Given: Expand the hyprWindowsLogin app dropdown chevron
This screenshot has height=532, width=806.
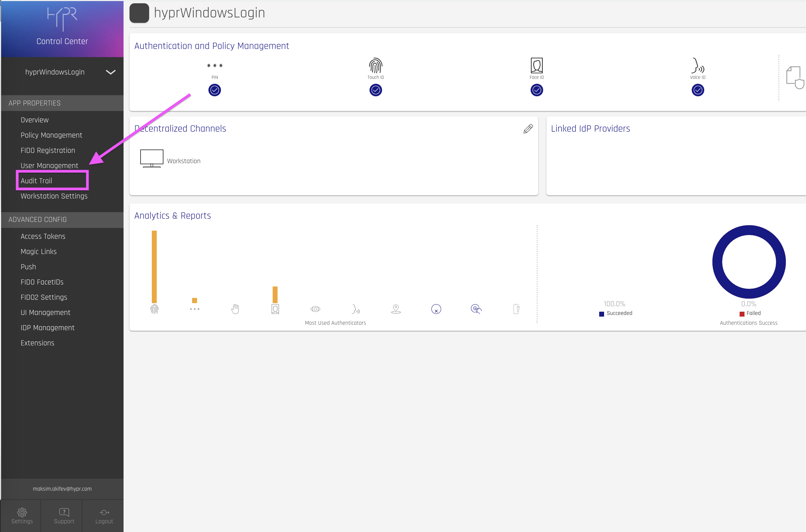Looking at the screenshot, I should click(x=111, y=72).
